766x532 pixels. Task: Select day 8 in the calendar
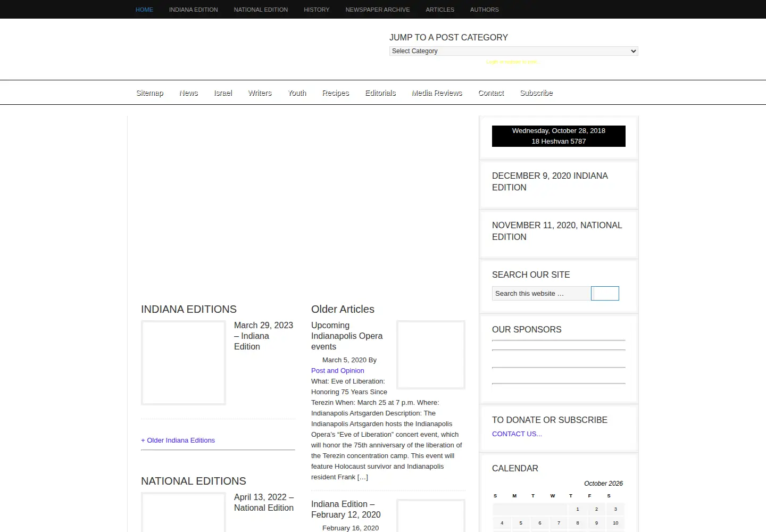coord(578,523)
